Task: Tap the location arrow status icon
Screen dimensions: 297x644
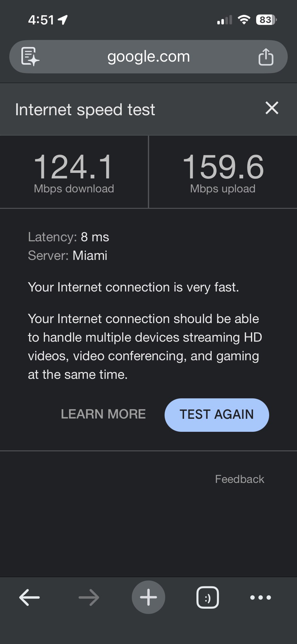Action: tap(63, 20)
